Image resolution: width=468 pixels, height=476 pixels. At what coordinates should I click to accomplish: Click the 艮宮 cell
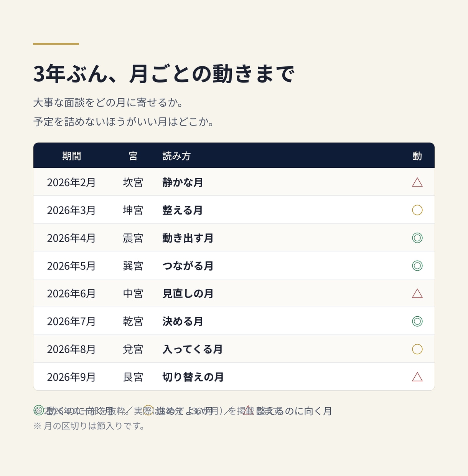133,377
